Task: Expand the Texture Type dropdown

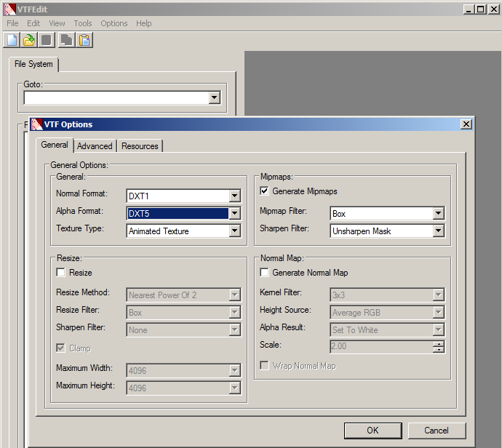Action: [234, 231]
